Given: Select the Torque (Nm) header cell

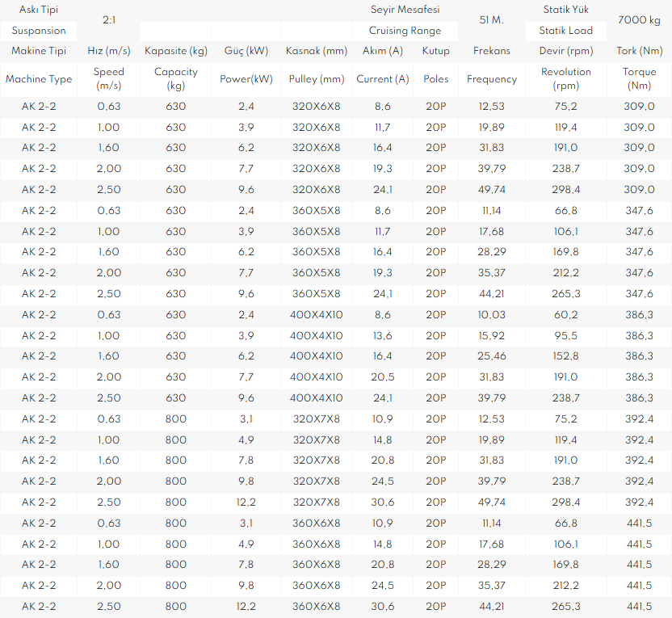Looking at the screenshot, I should 639,79.
